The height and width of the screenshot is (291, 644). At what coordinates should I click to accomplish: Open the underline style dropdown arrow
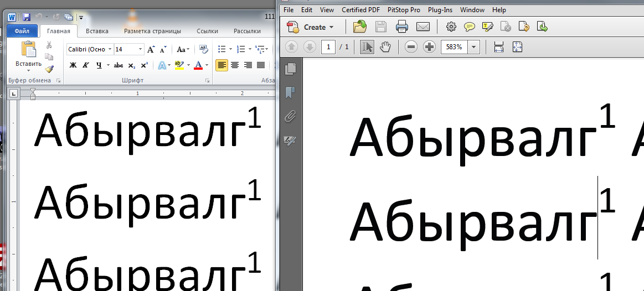(108, 65)
